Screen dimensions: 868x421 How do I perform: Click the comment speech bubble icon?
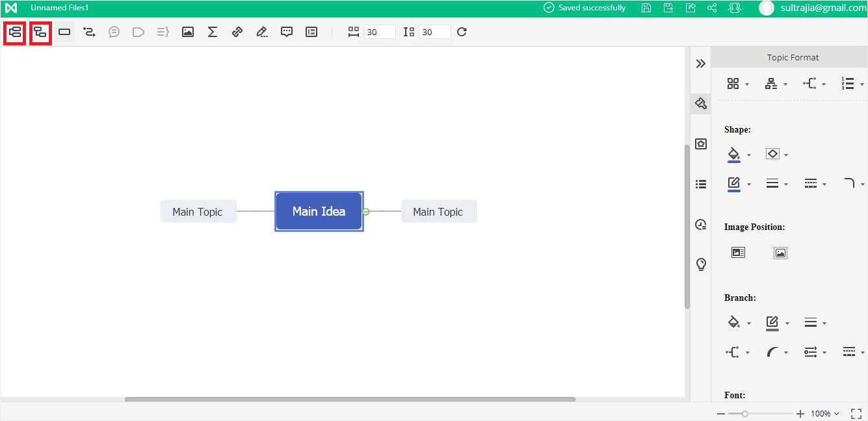coord(287,32)
